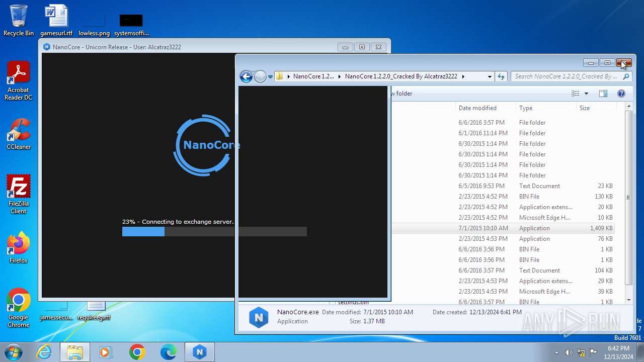The image size is (644, 362).
Task: Select the row sized 130 KB BIN File
Action: [x=503, y=197]
